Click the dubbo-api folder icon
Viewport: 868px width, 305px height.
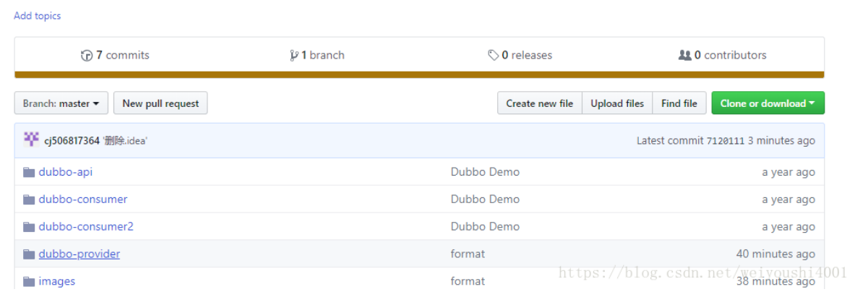(x=29, y=172)
